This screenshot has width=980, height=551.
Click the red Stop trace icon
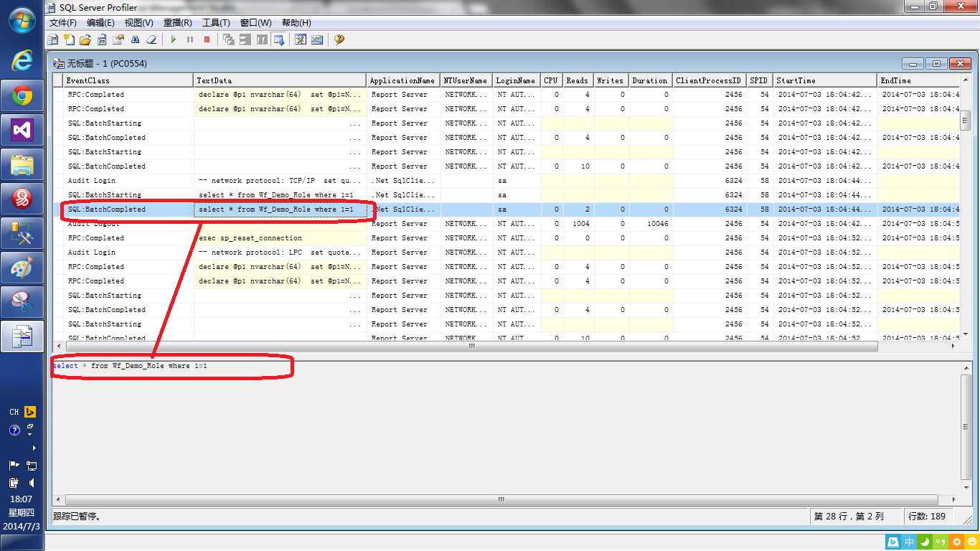pos(207,39)
